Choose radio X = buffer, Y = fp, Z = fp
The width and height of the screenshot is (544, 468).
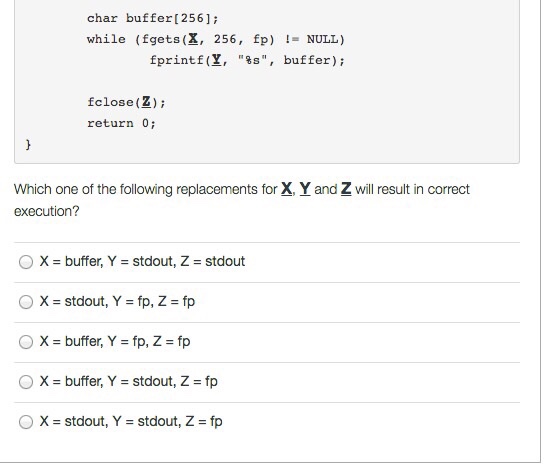coord(26,342)
